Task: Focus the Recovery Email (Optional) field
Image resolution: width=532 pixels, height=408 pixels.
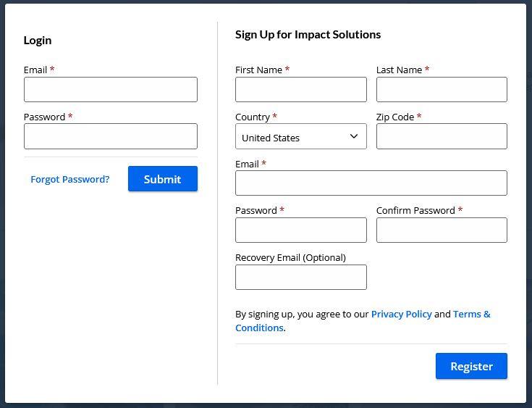Action: pyautogui.click(x=300, y=277)
